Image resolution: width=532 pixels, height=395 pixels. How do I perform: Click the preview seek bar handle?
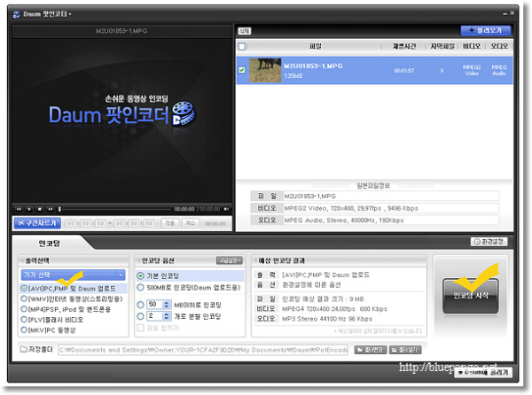[x=59, y=209]
